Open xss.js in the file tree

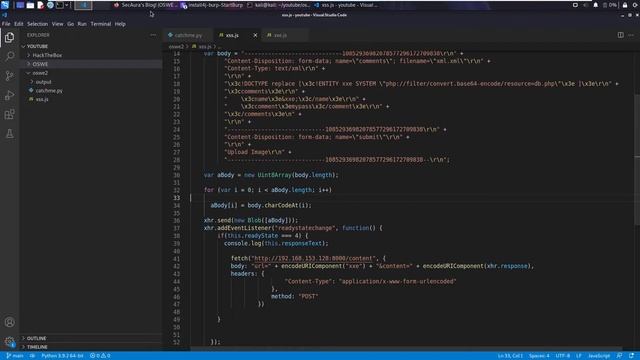click(42, 99)
